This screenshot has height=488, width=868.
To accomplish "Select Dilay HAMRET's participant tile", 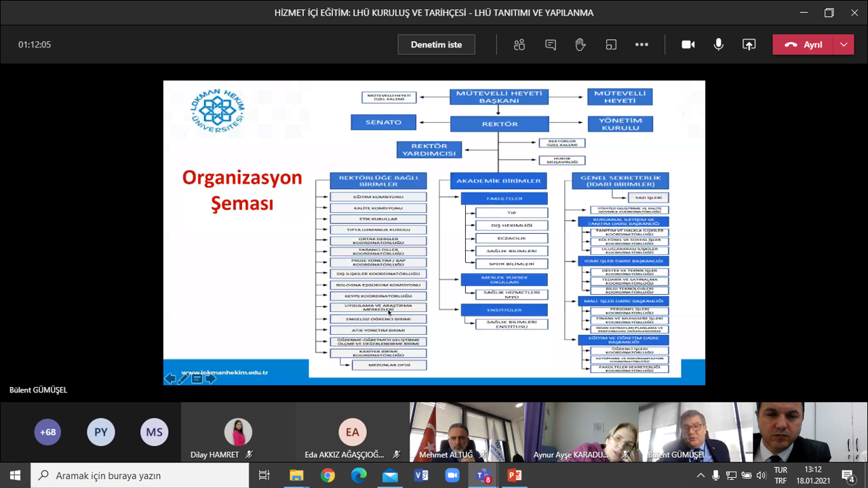I will (238, 432).
